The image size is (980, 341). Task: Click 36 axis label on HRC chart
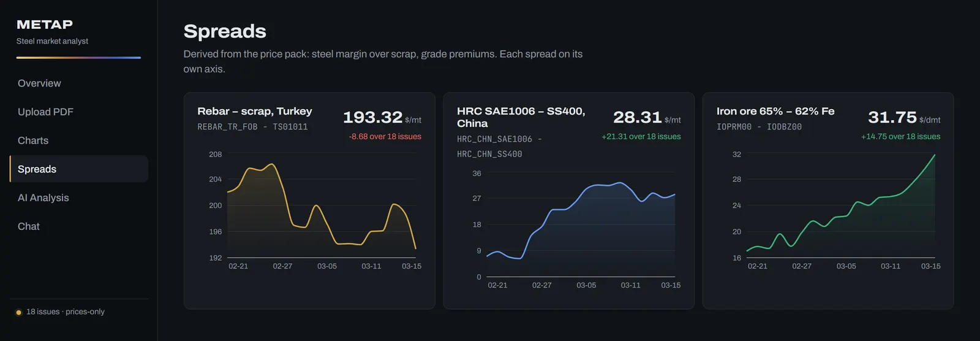[x=477, y=174]
